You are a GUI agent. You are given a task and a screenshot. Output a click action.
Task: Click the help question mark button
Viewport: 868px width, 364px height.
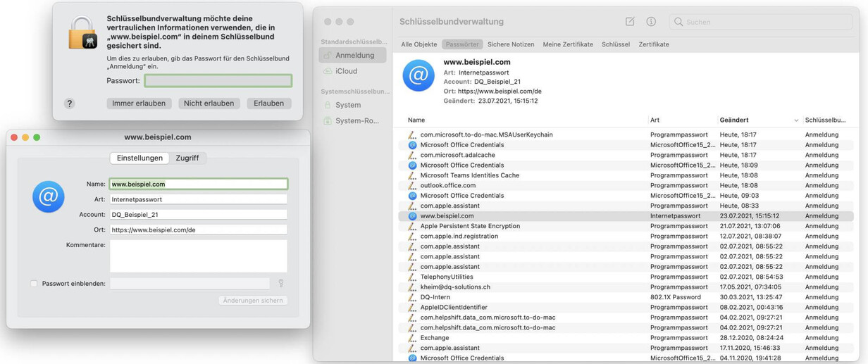[69, 103]
